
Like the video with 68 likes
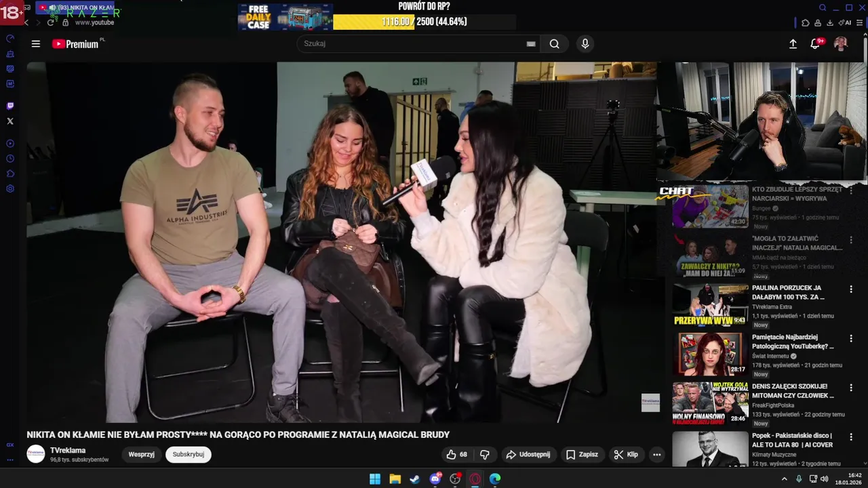(x=457, y=455)
